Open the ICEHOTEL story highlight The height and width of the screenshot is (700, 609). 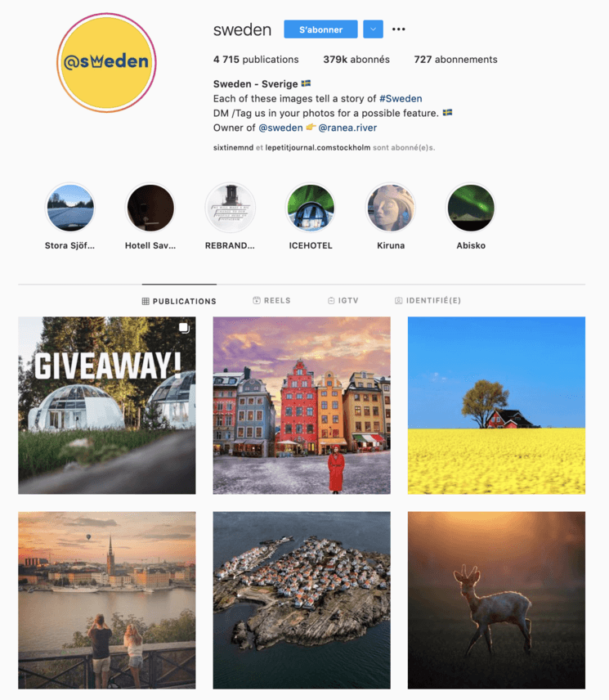pyautogui.click(x=311, y=208)
